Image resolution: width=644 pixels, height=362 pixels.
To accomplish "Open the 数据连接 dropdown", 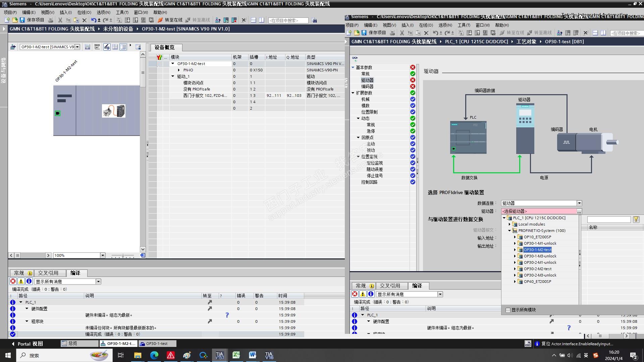I will click(x=579, y=203).
